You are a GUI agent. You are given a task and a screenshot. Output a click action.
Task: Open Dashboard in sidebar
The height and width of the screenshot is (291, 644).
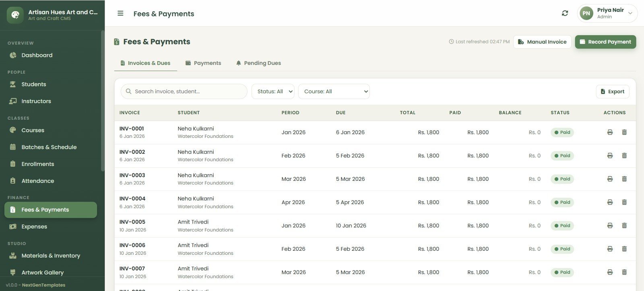(x=51, y=55)
